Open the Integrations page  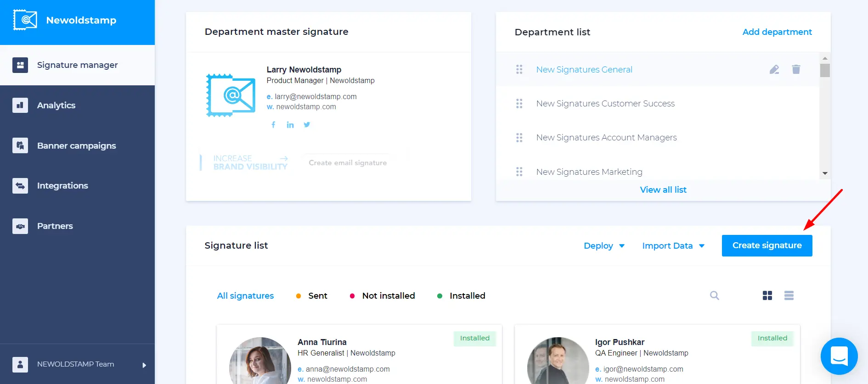(62, 186)
